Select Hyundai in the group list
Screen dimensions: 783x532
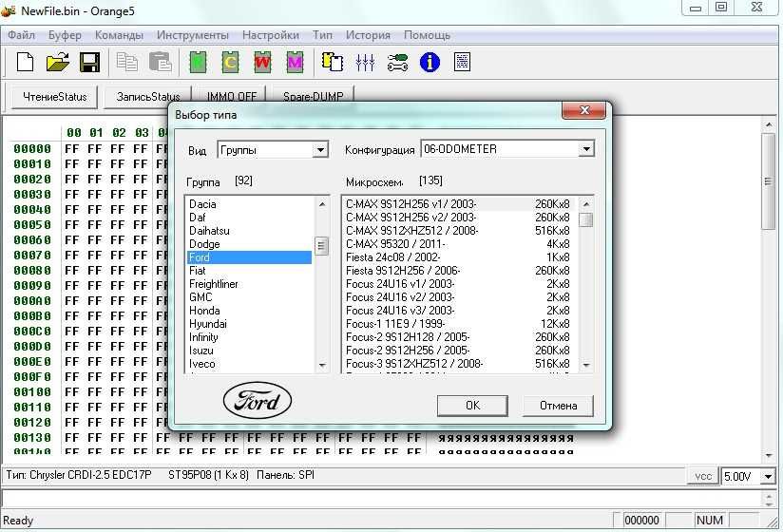click(x=249, y=324)
